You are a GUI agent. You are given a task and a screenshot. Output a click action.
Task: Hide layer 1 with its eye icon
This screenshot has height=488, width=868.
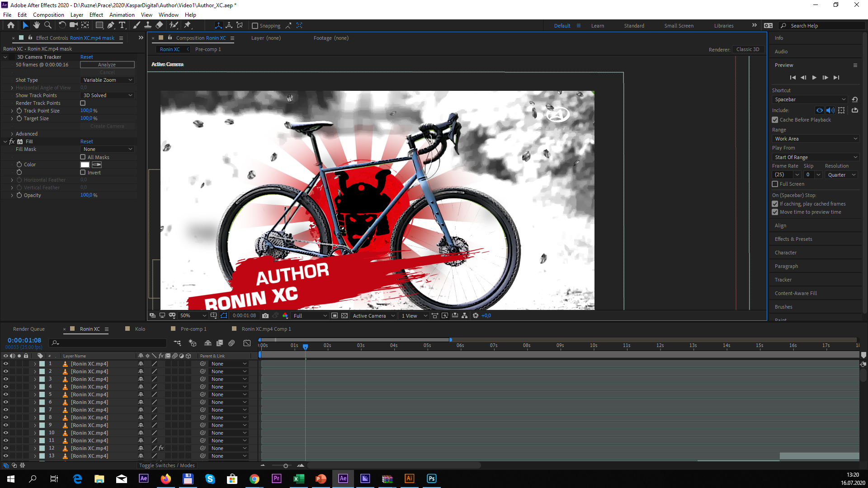click(x=6, y=364)
